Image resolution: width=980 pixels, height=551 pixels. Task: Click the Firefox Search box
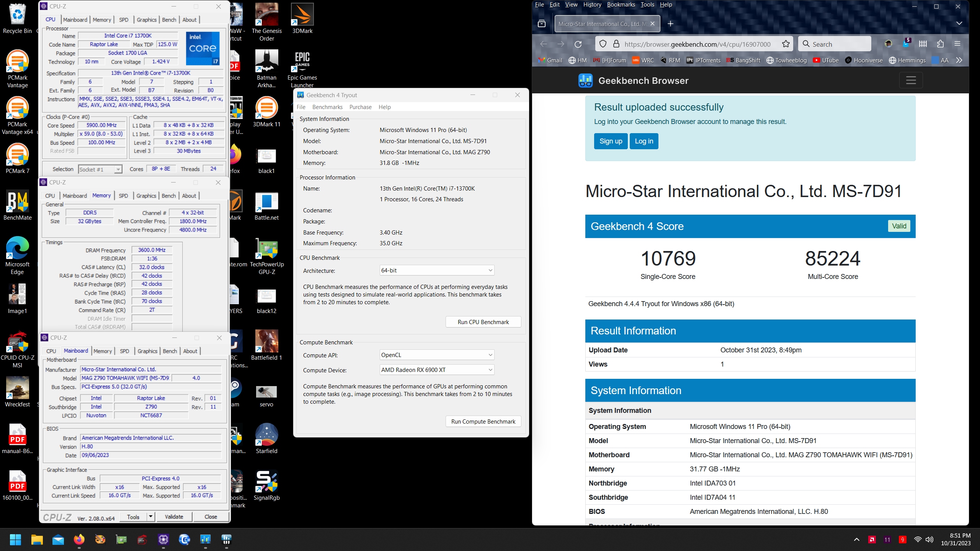[x=835, y=44]
